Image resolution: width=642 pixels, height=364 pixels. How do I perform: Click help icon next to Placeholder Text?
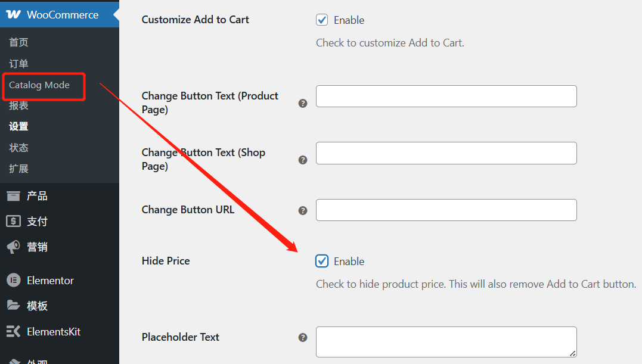pyautogui.click(x=303, y=338)
